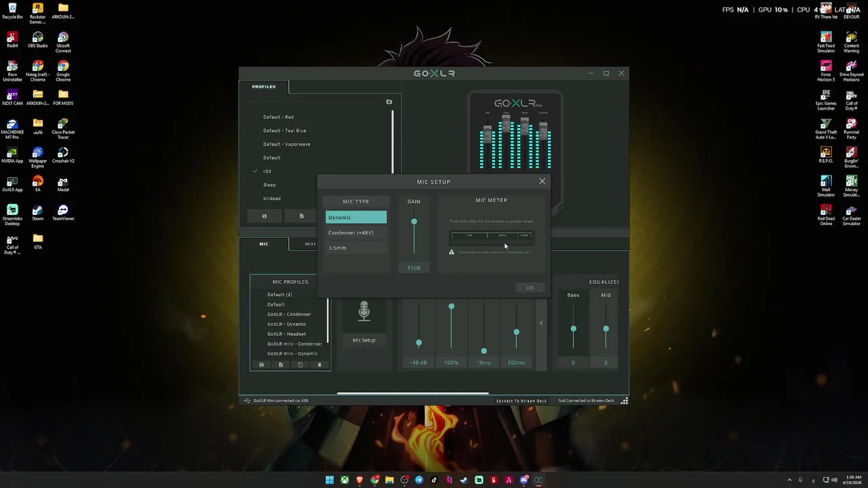Open Mic Setup button

click(363, 340)
